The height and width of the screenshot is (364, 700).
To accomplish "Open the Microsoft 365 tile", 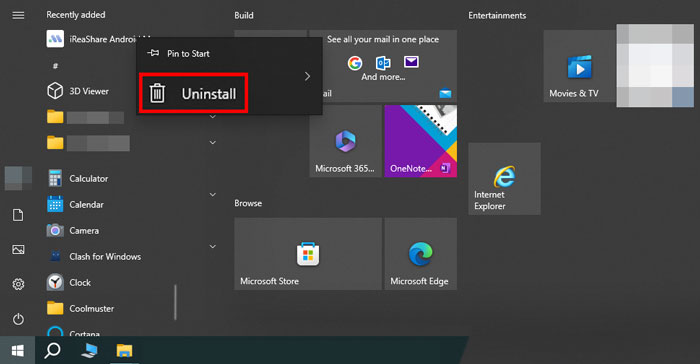I will coord(346,141).
